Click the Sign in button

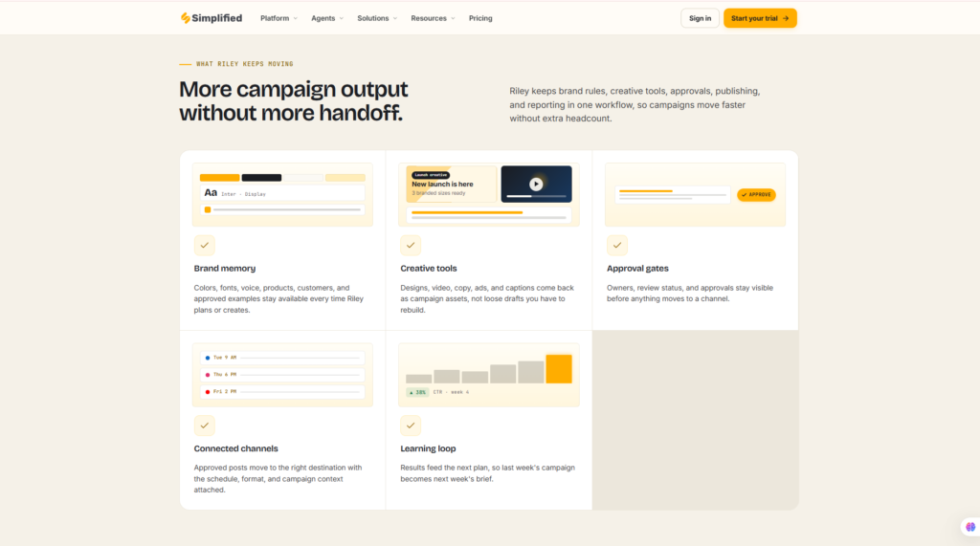click(700, 18)
